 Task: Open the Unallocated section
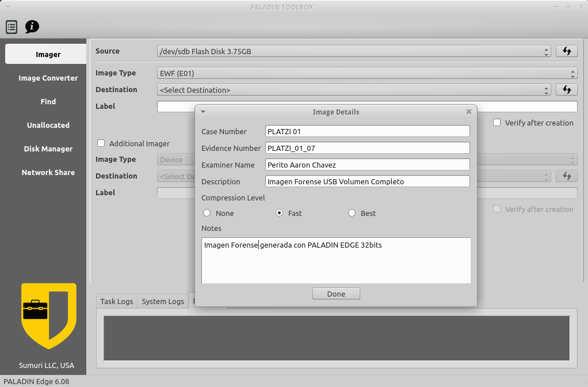coord(48,126)
